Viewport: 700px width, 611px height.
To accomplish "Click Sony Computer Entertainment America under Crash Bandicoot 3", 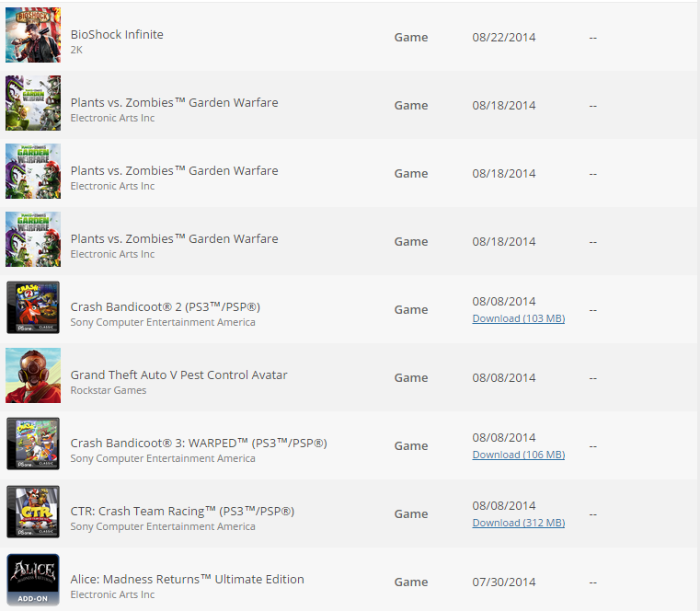I will [x=163, y=458].
